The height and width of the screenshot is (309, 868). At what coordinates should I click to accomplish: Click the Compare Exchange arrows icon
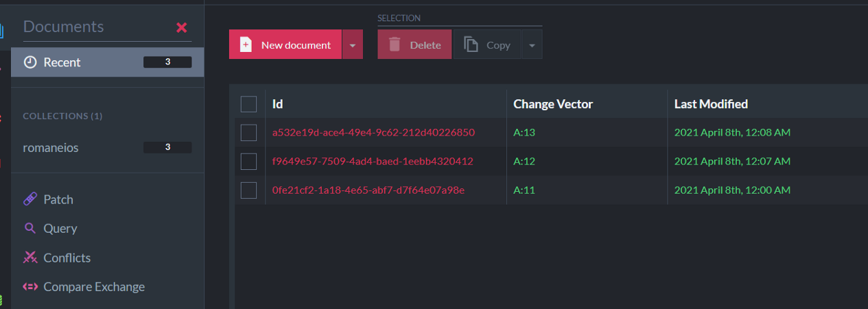click(30, 286)
